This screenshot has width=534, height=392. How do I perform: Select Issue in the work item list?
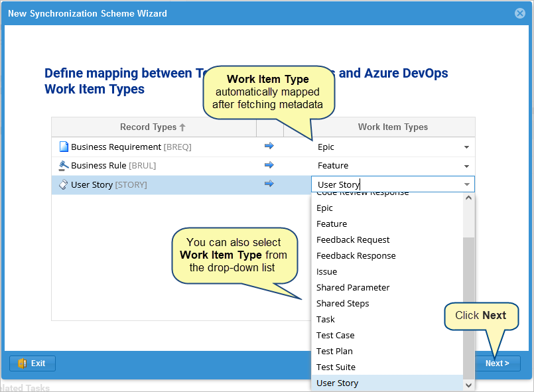[326, 271]
